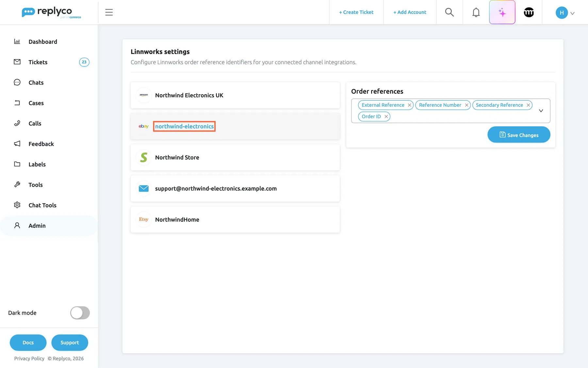Expand the Order references dropdown arrow

click(x=541, y=111)
